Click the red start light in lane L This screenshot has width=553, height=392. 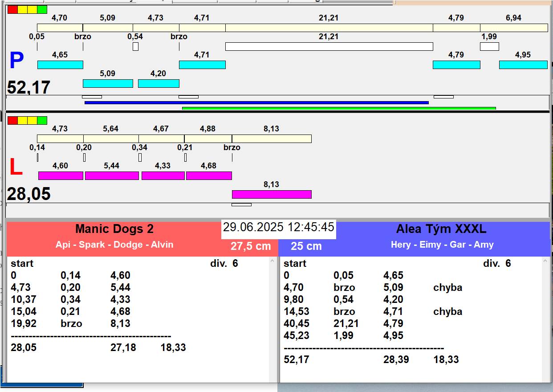(12, 120)
